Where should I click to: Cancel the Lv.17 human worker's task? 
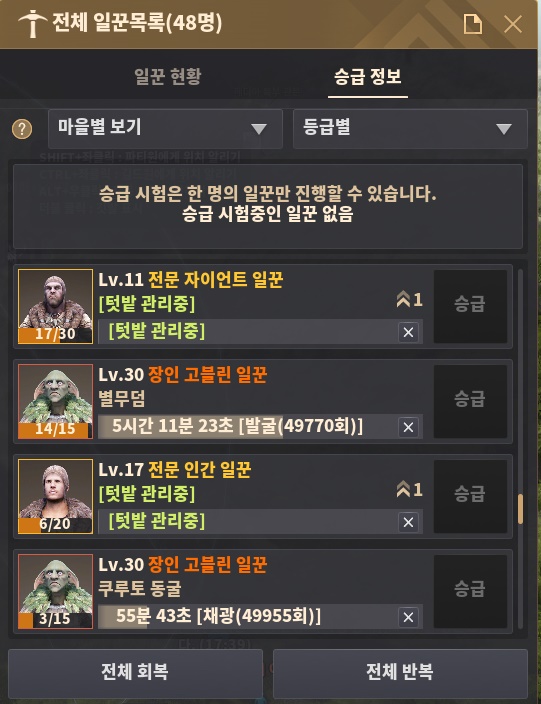click(x=408, y=522)
